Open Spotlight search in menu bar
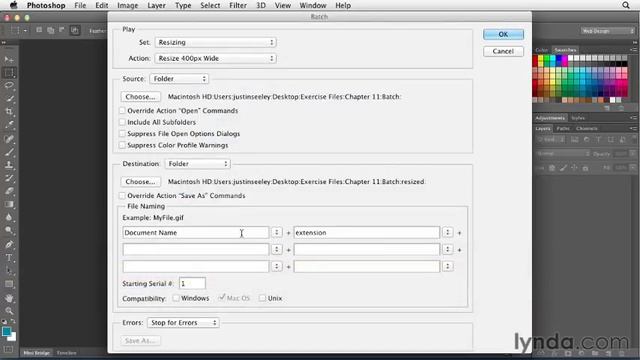 pyautogui.click(x=626, y=5)
